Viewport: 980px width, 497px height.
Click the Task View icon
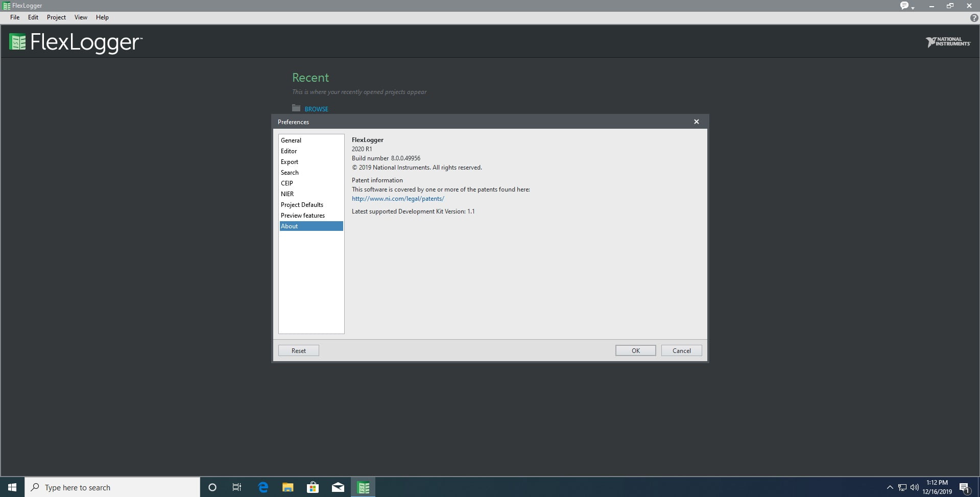(237, 487)
